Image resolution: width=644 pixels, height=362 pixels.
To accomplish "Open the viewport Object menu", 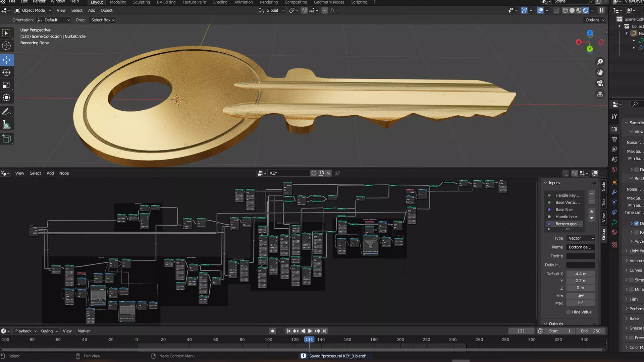I will pyautogui.click(x=107, y=10).
